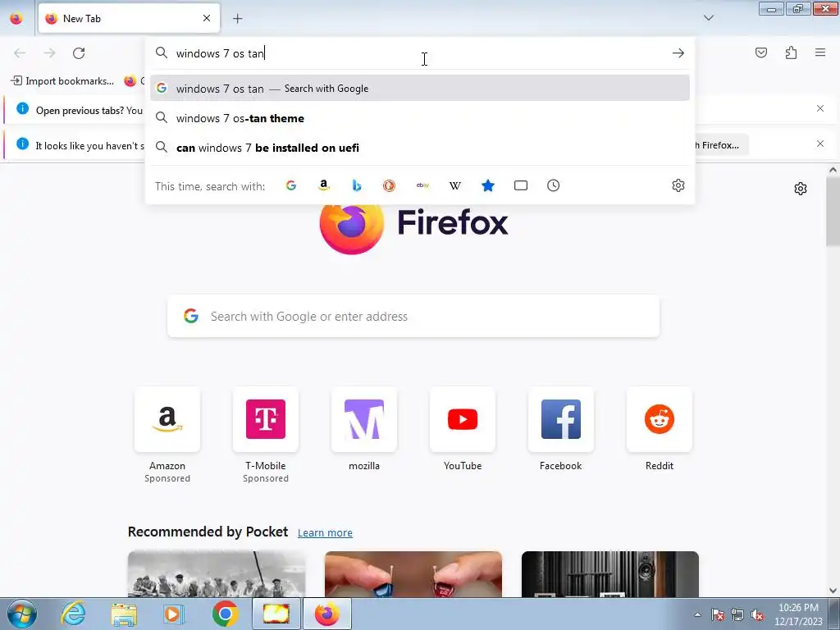
Task: Close the New Tab tab
Action: pyautogui.click(x=207, y=18)
